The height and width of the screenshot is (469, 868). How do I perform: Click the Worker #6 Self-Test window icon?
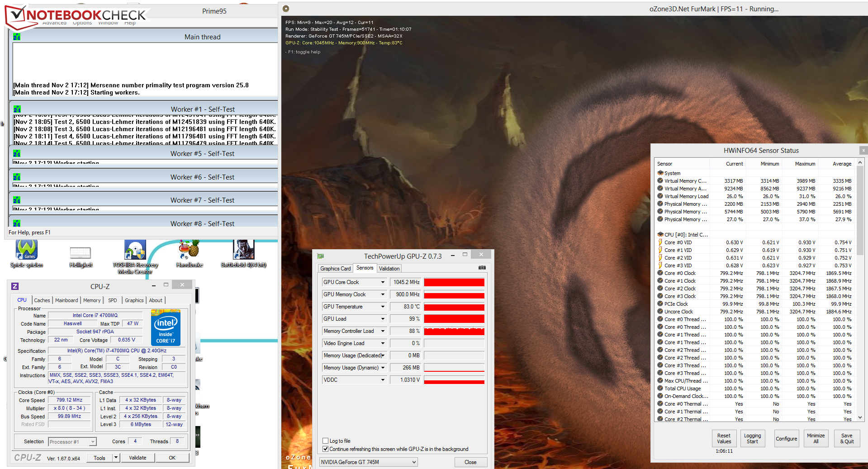pos(17,177)
